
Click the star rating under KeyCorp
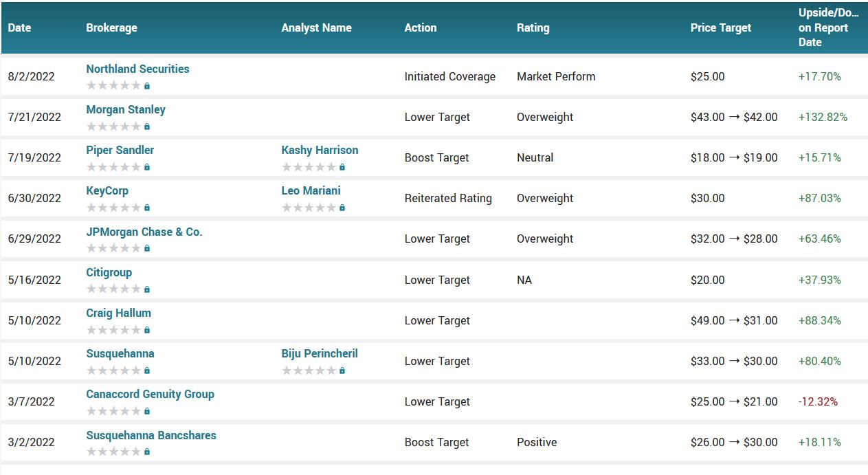(113, 208)
